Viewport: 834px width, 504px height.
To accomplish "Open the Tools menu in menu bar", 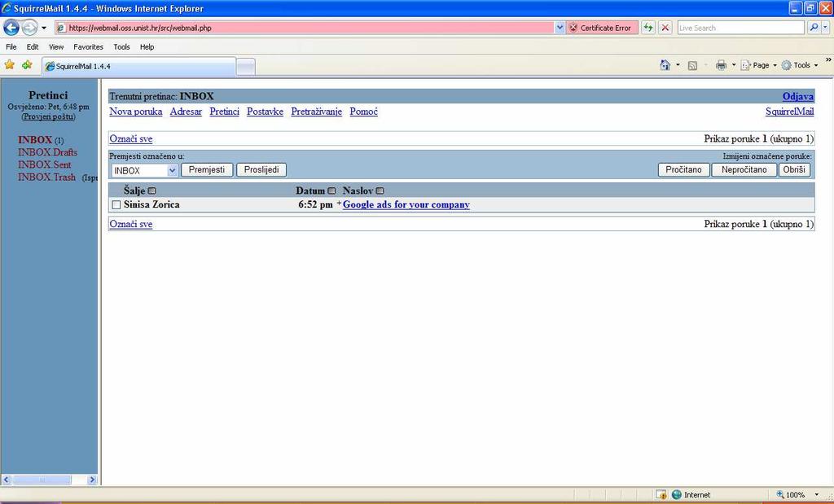I will click(x=121, y=46).
